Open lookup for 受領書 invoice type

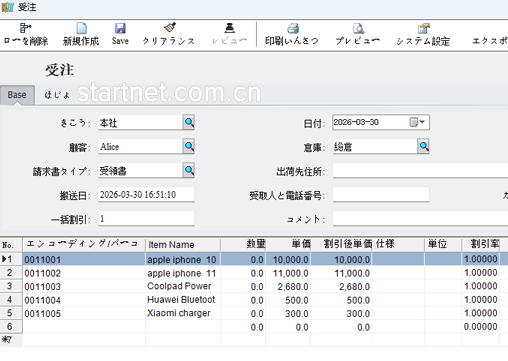(189, 170)
